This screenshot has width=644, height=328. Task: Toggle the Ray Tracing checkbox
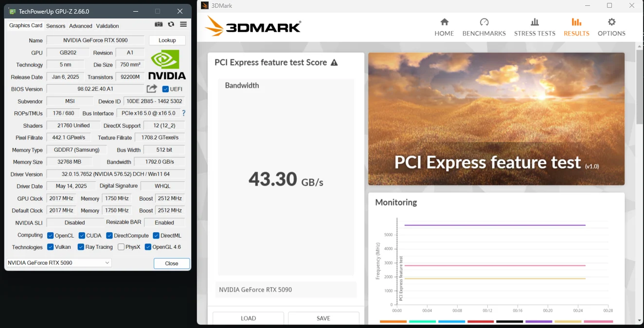(81, 247)
